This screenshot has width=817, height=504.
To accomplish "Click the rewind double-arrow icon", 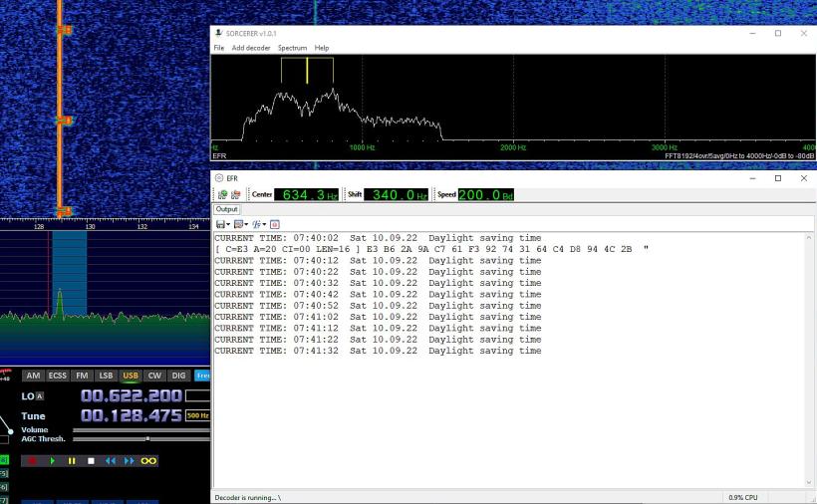I will (x=110, y=461).
